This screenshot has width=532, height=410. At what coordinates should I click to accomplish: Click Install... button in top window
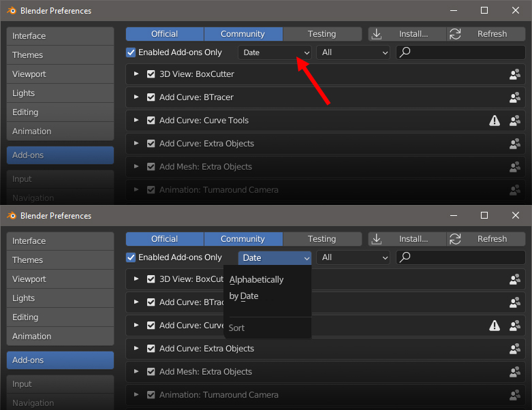coord(407,34)
